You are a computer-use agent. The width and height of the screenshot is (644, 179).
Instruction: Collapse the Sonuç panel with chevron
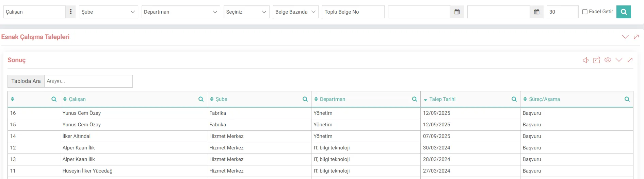(619, 60)
